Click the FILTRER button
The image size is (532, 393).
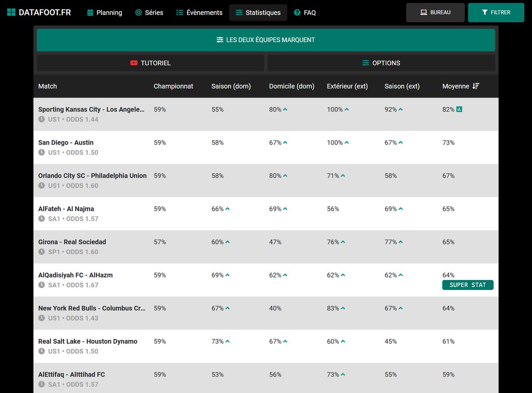(496, 12)
